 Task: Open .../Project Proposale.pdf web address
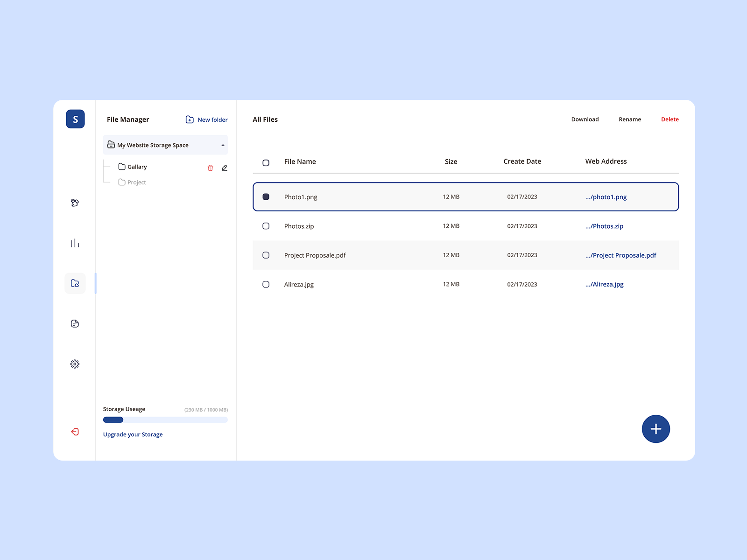(621, 255)
